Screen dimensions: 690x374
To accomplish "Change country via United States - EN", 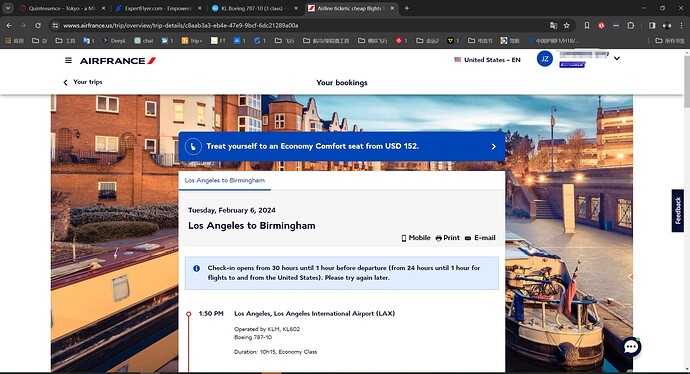I will (487, 60).
